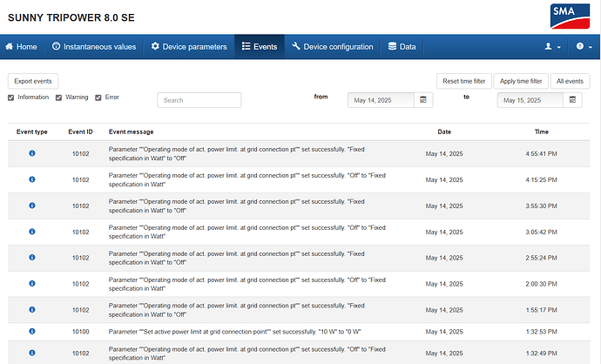
Task: Click Reset time filter button
Action: (x=463, y=81)
